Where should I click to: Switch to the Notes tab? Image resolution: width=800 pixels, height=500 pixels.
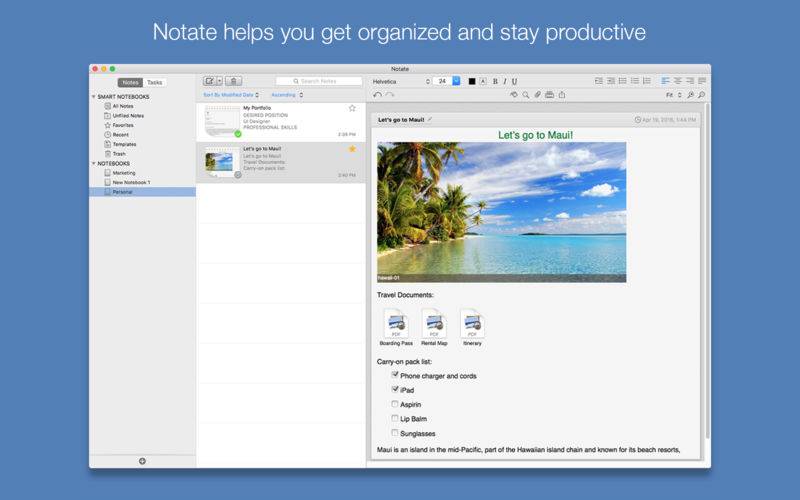pyautogui.click(x=130, y=82)
